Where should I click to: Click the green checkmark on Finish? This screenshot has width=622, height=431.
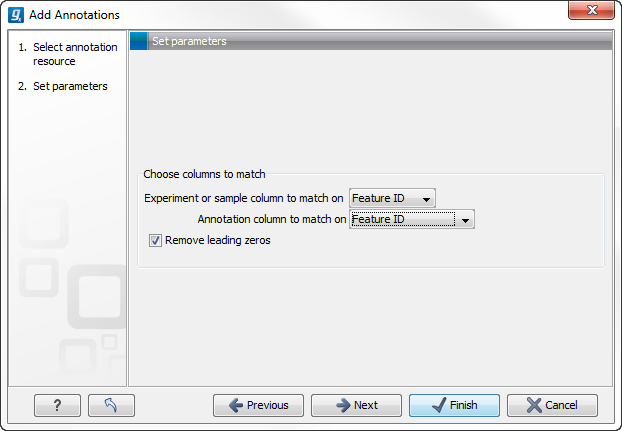click(436, 405)
